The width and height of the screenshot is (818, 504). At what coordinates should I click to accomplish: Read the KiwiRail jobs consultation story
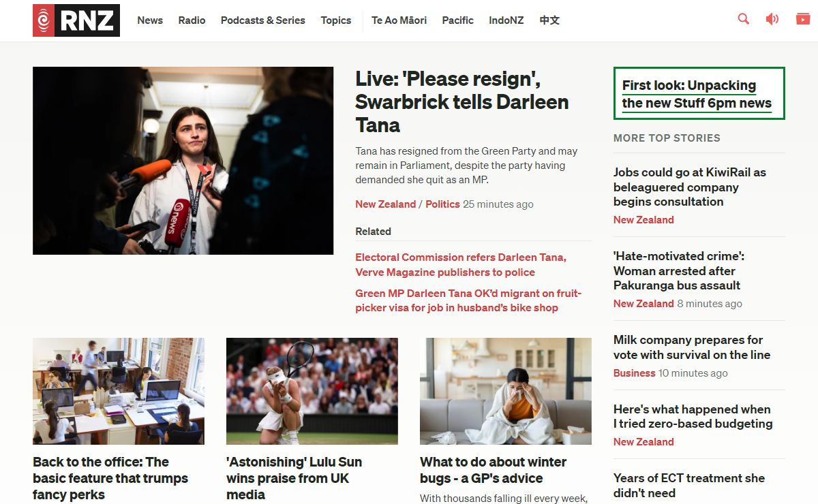pyautogui.click(x=689, y=187)
